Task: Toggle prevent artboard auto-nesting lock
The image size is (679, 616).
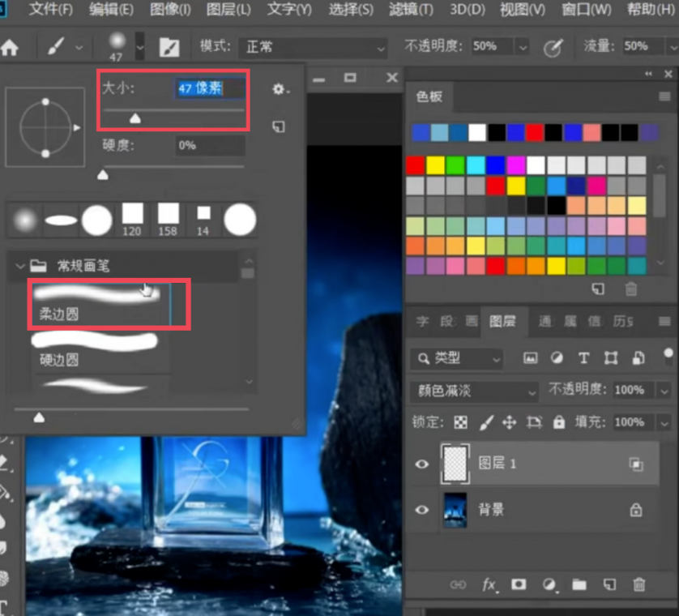Action: point(534,422)
